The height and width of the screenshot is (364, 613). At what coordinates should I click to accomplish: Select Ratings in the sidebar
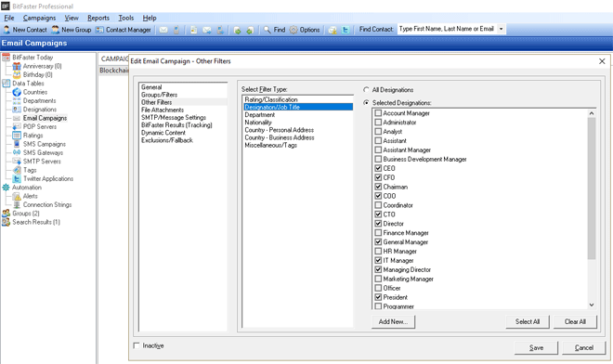pos(33,136)
